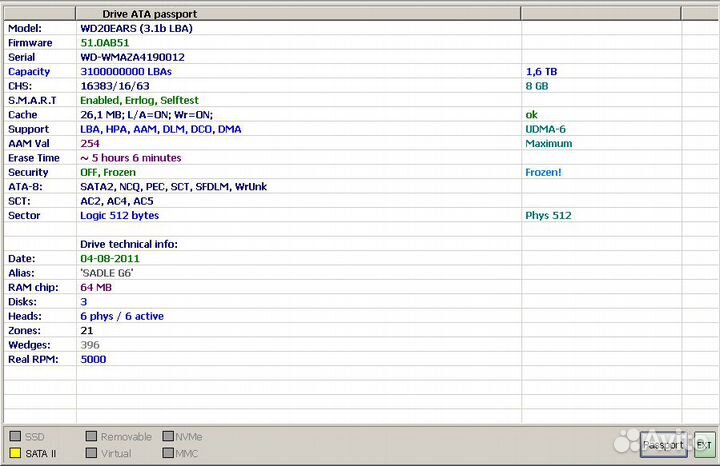Select the serial number WD-WMAZA4190012

pos(132,57)
